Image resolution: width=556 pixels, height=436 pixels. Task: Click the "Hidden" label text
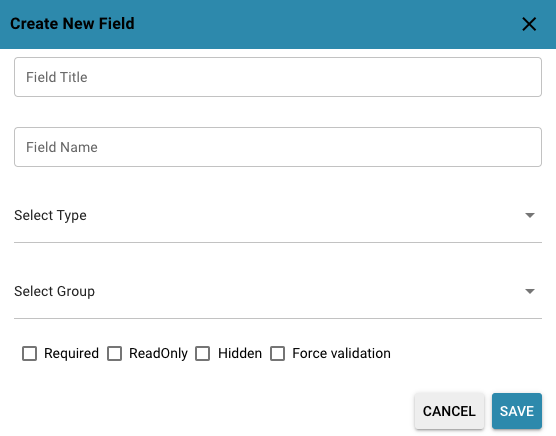(240, 353)
